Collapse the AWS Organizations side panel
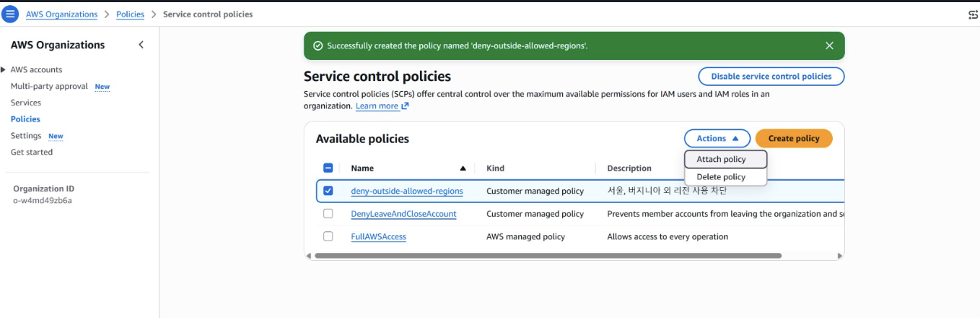 [x=141, y=45]
